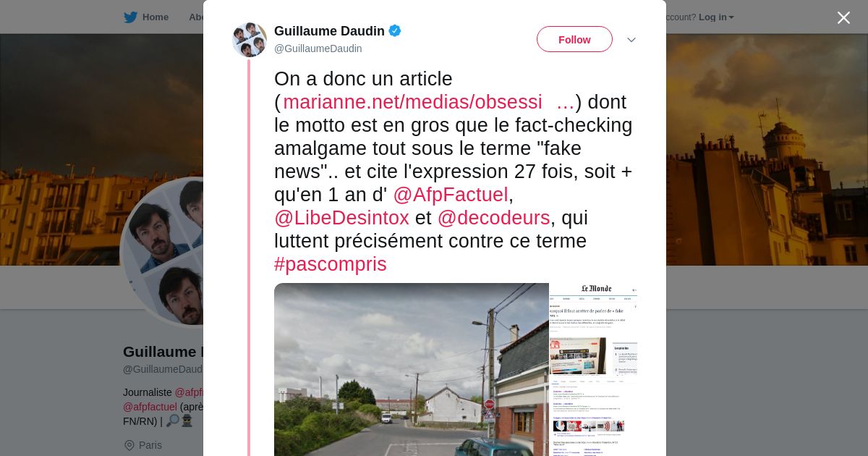Go to the Home tab in the navbar
This screenshot has width=868, height=456.
(x=146, y=17)
